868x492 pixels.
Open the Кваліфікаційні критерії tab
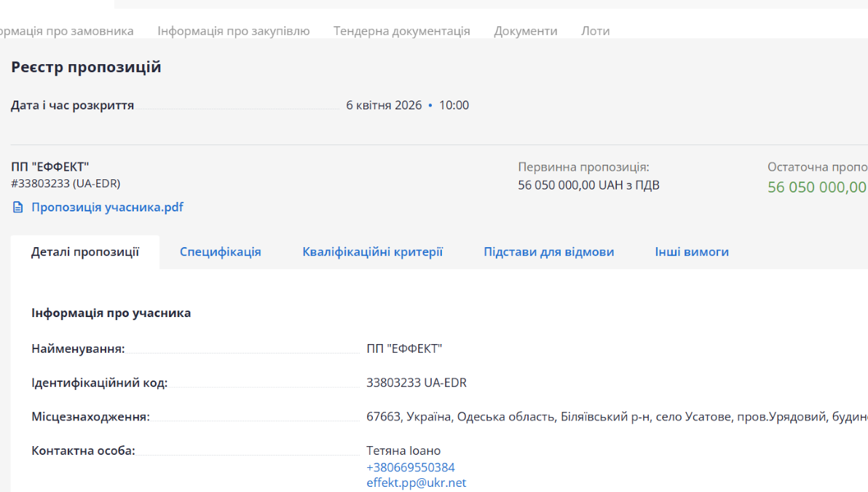tap(372, 252)
